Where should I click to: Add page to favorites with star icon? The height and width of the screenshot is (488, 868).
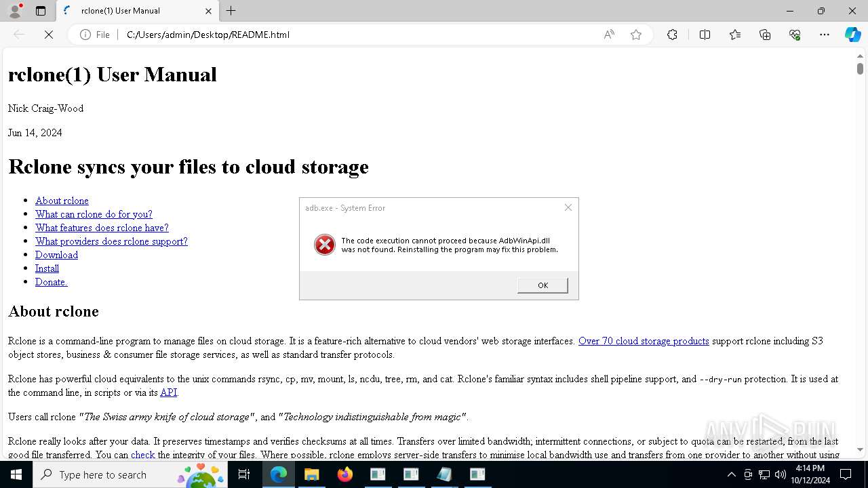coord(636,35)
